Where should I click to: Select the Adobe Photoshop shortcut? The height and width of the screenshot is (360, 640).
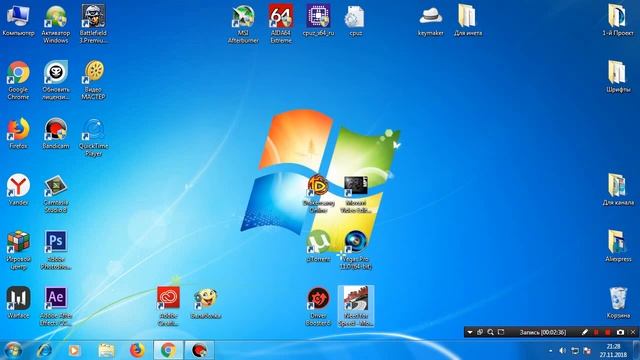point(56,250)
